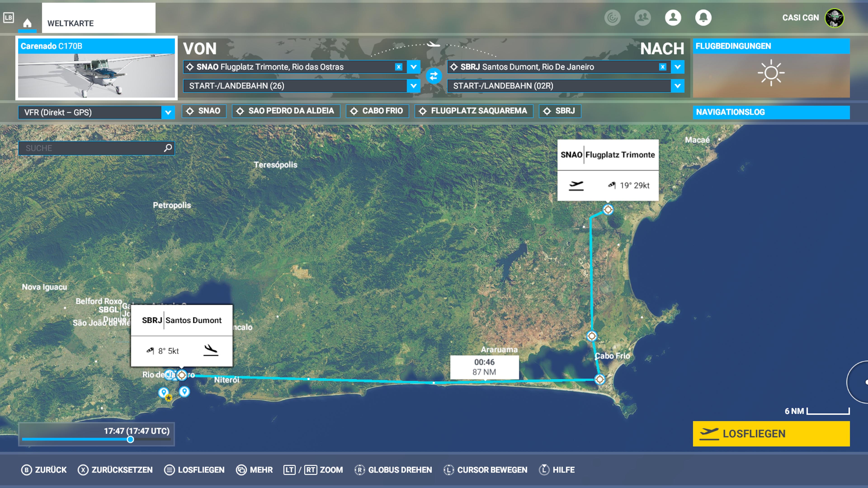Click the activity swirl icon in top bar

click(x=612, y=18)
